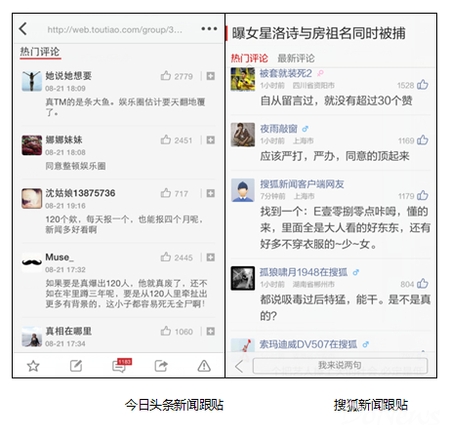Like 夜雨敲窗's comment with 1169 likes
The height and width of the screenshot is (435, 450).
(x=422, y=140)
